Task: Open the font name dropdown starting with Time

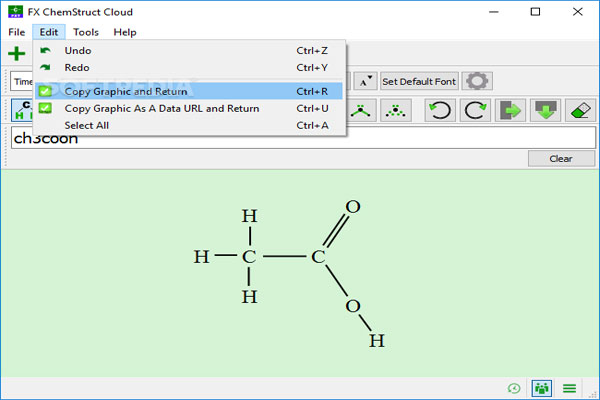Action: (22, 81)
